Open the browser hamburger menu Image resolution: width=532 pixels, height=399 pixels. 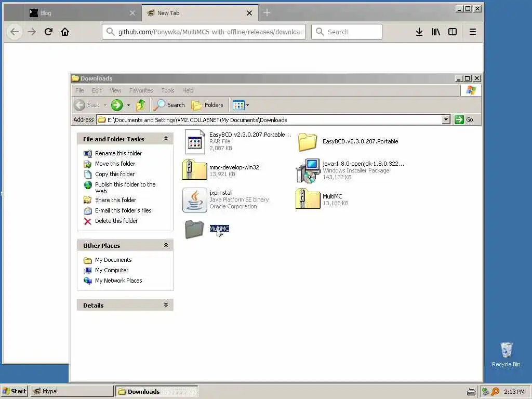473,32
